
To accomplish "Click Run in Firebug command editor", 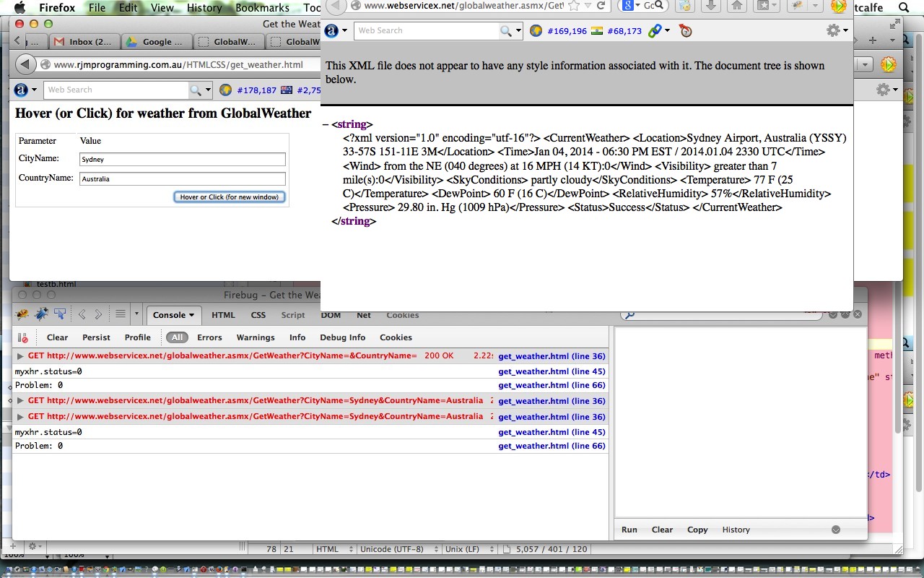I will pyautogui.click(x=629, y=530).
